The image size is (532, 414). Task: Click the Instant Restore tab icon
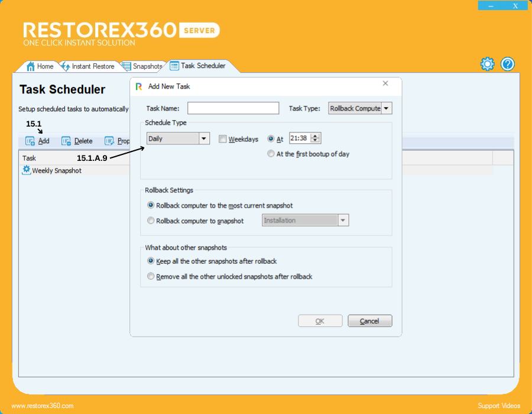[x=66, y=66]
